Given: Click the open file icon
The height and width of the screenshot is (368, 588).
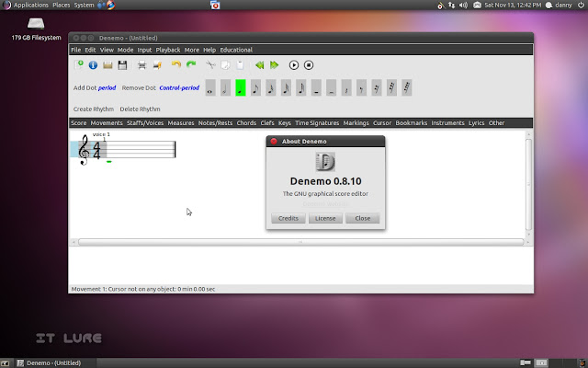Looking at the screenshot, I should coord(107,65).
